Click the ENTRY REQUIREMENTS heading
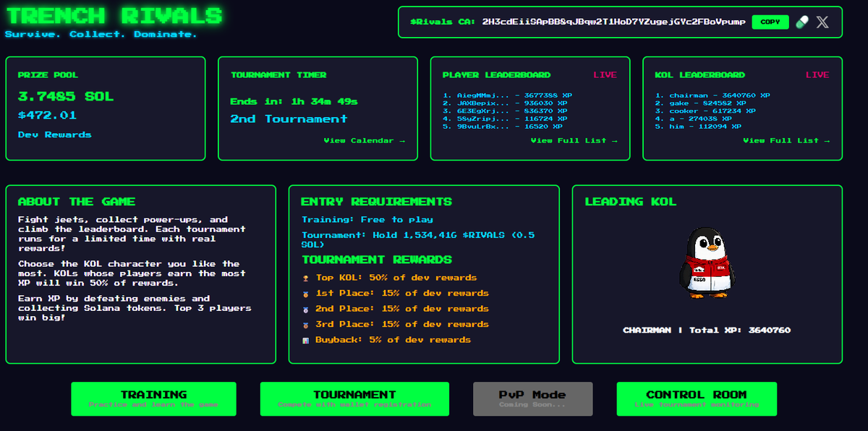 tap(377, 202)
